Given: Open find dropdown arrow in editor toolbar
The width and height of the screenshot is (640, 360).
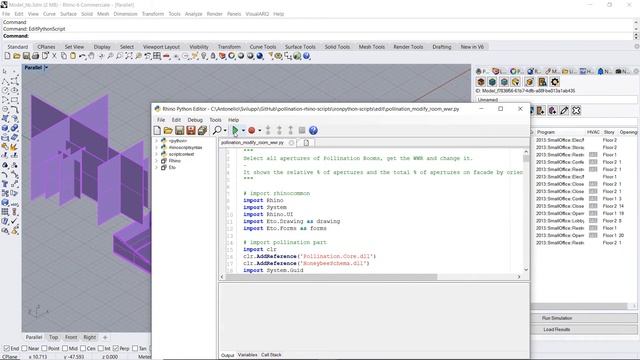Looking at the screenshot, I should pos(225,130).
